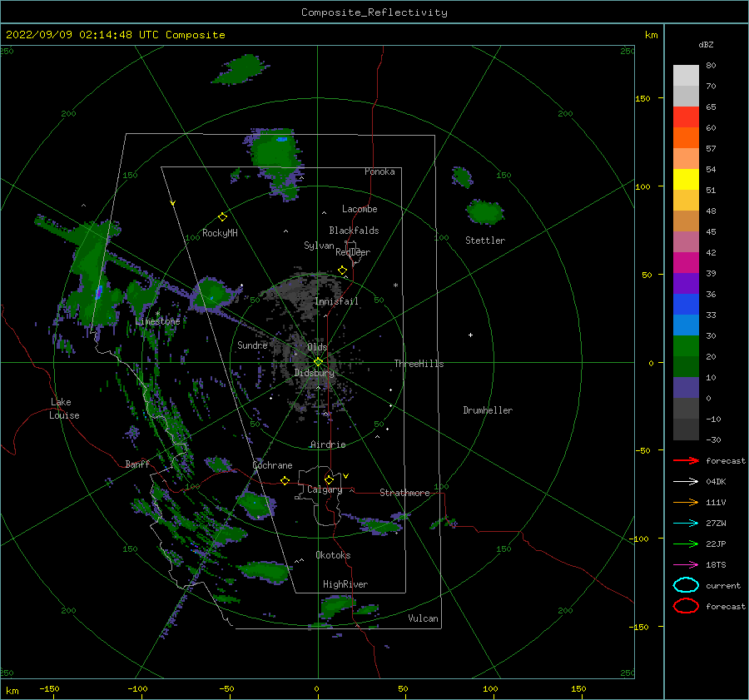749x700 pixels.
Task: Click the white plus marker north of Drumheller
Action: click(470, 335)
